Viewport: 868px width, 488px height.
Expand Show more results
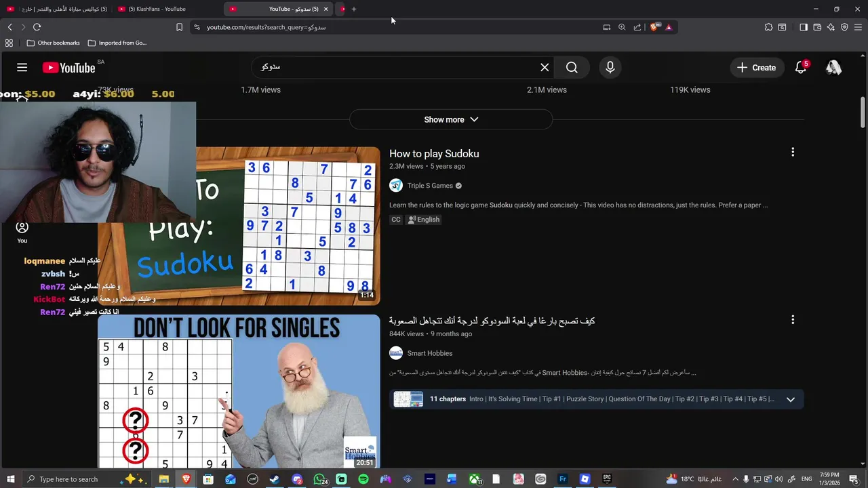click(x=451, y=119)
